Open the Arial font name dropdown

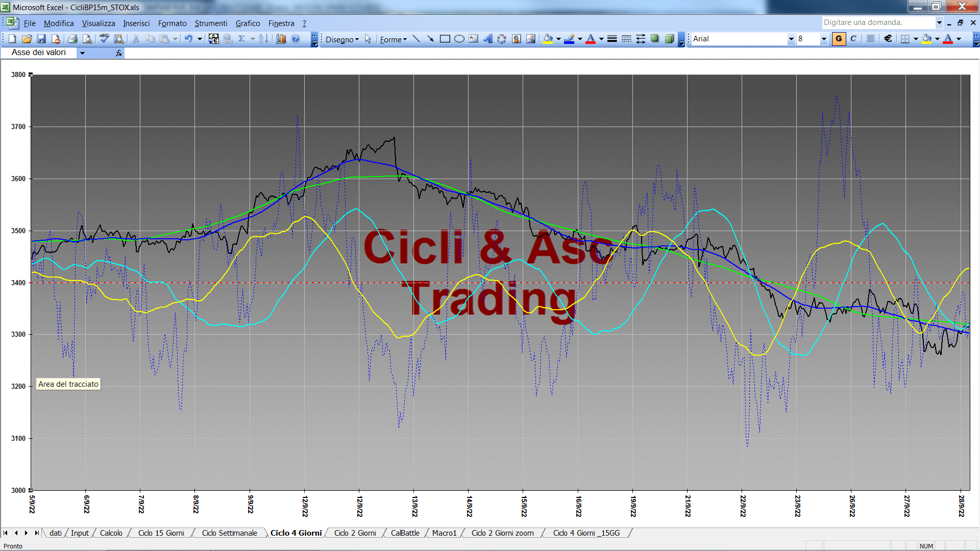(791, 39)
